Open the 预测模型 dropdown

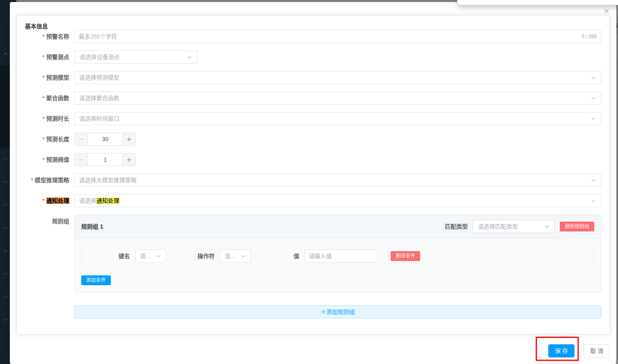(593, 78)
